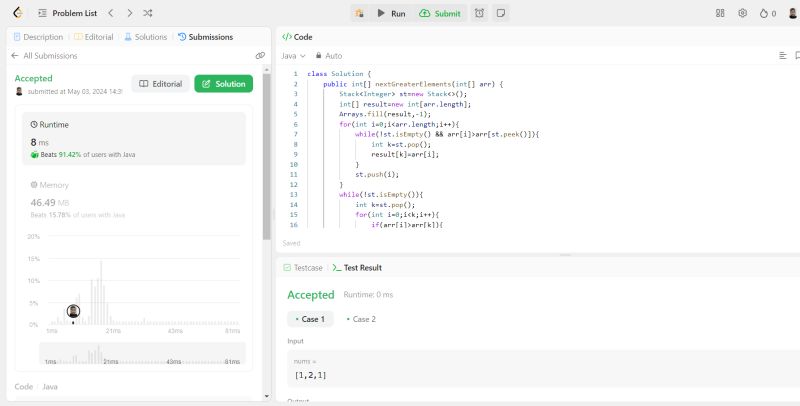Pick a random problem shuffle icon
This screenshot has height=406, width=800.
tap(148, 13)
